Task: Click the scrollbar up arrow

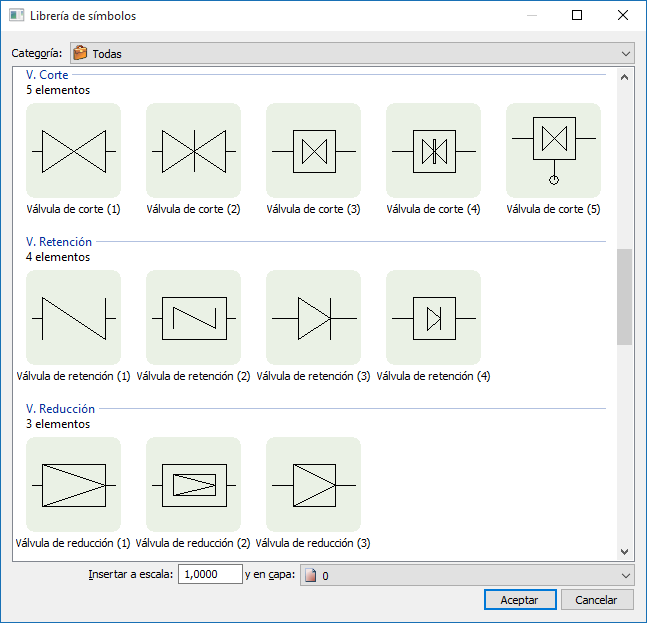Action: point(624,77)
